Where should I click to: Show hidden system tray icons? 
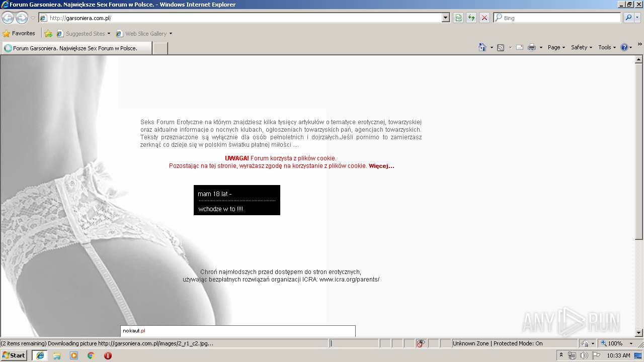[561, 355]
